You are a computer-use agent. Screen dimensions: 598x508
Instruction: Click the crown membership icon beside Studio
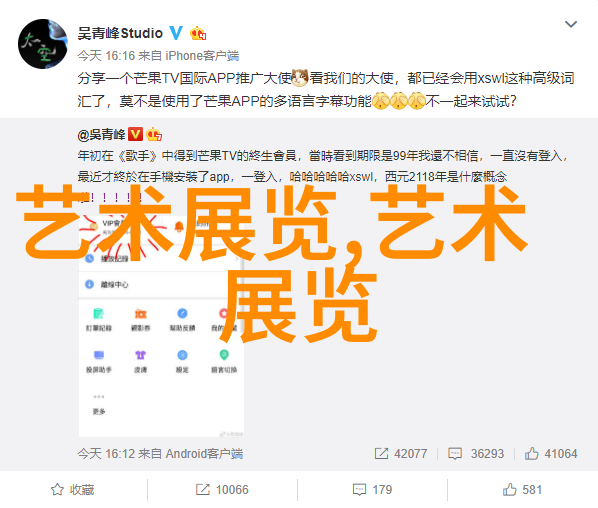coord(198,34)
